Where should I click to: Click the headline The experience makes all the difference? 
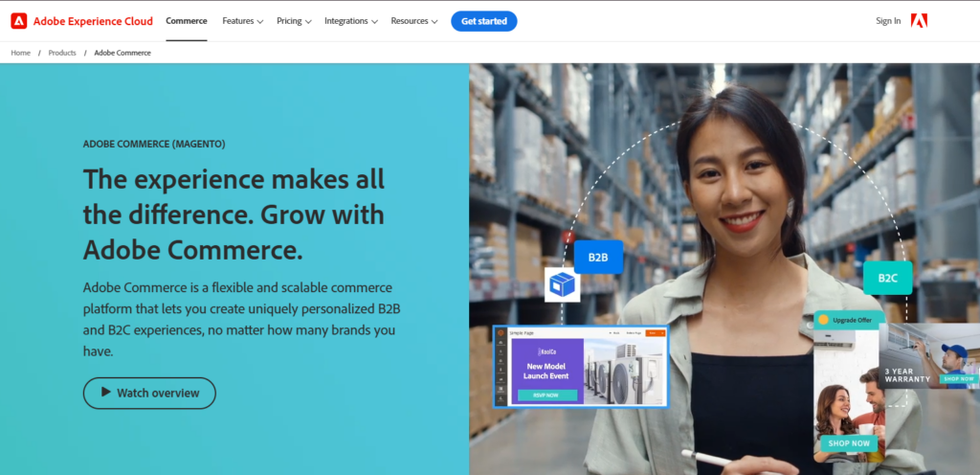tap(234, 215)
